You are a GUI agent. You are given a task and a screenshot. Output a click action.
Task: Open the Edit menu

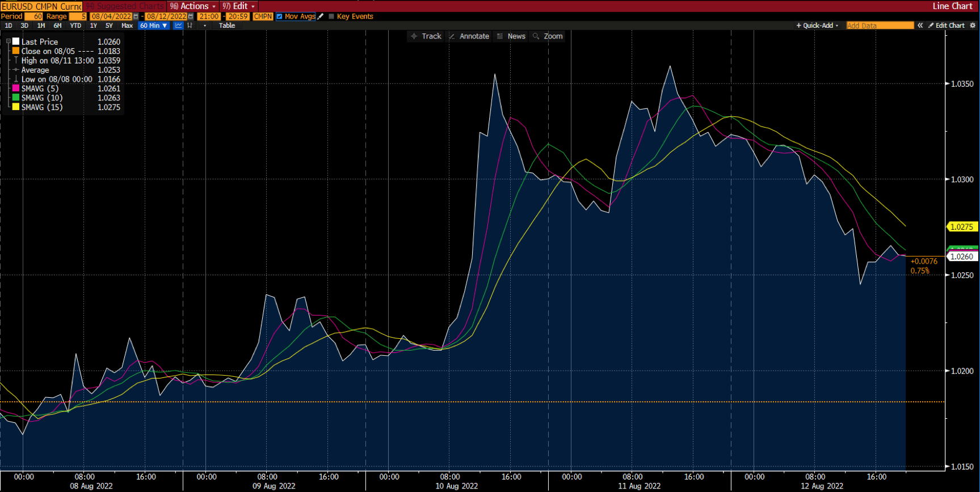239,6
